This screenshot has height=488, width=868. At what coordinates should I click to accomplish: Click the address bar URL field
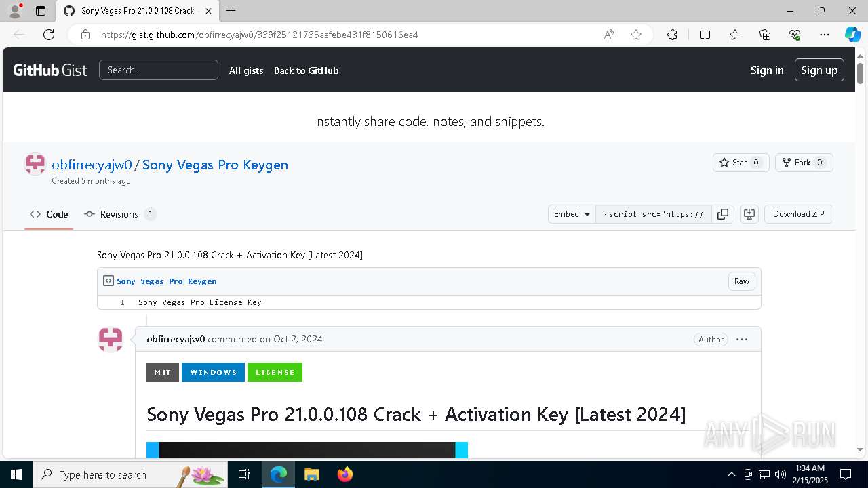pyautogui.click(x=346, y=35)
